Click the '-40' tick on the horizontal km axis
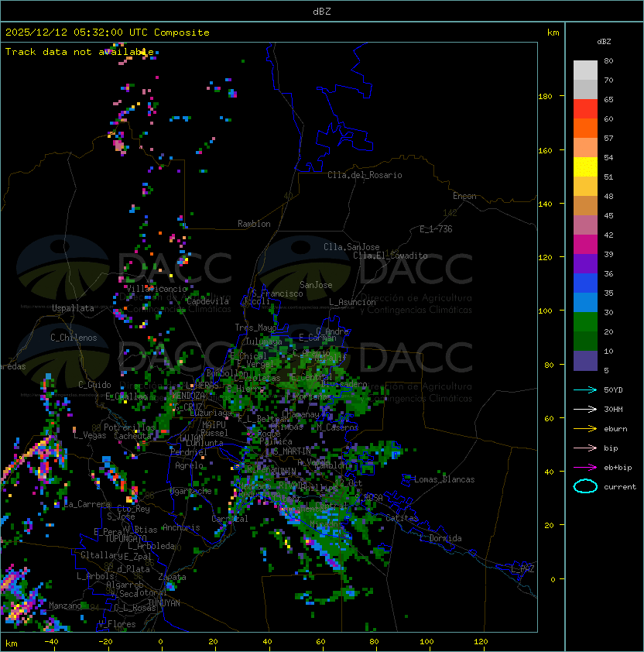Screen dimensions: 644x652 [x=51, y=642]
